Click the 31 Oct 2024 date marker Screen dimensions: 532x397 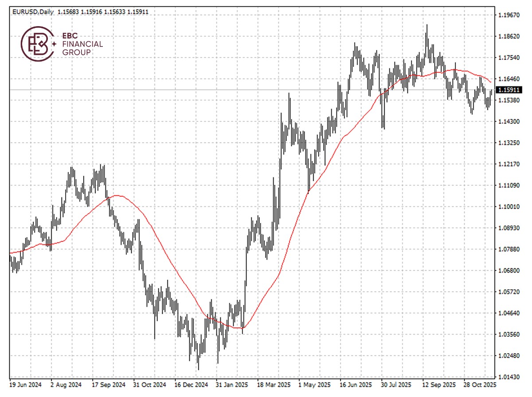click(150, 384)
